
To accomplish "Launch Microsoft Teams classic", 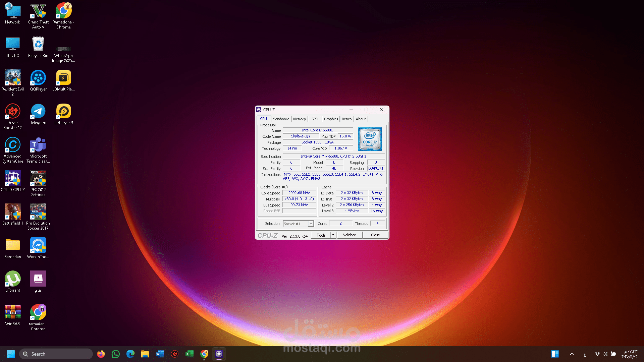I will pos(38,149).
